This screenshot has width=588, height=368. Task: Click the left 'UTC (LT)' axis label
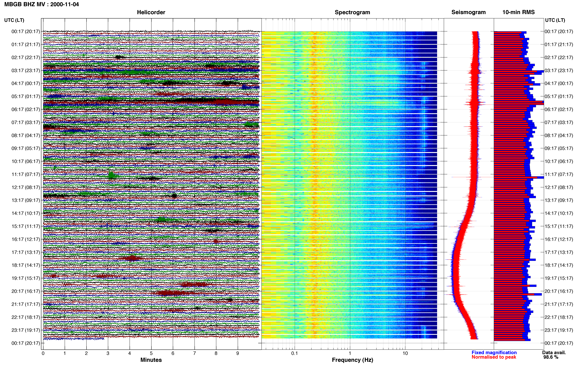coord(14,20)
